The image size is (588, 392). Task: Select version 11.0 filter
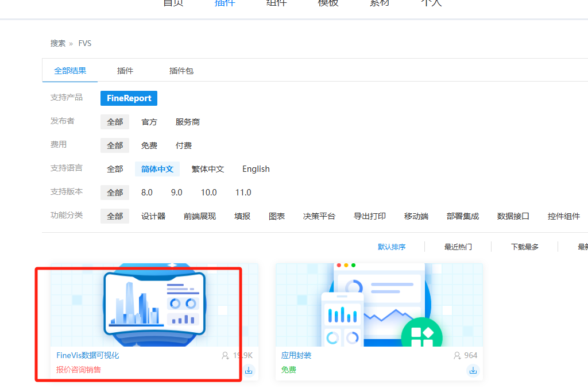coord(243,193)
